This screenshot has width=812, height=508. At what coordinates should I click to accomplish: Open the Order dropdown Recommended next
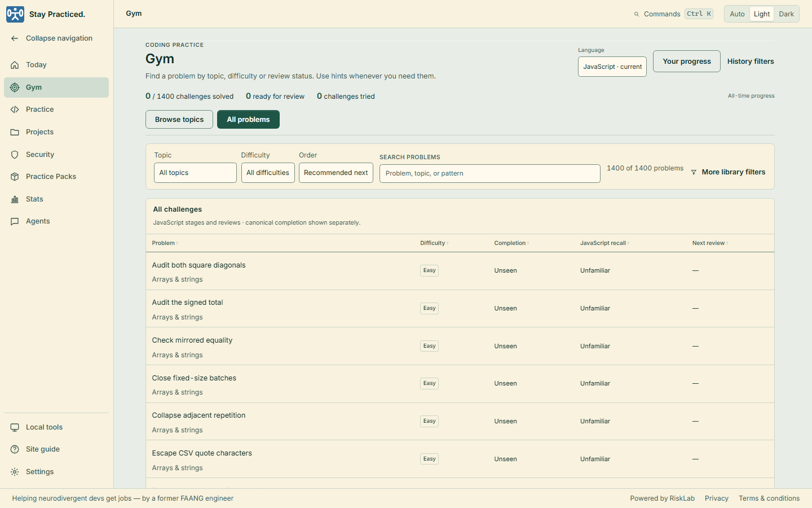pyautogui.click(x=336, y=173)
